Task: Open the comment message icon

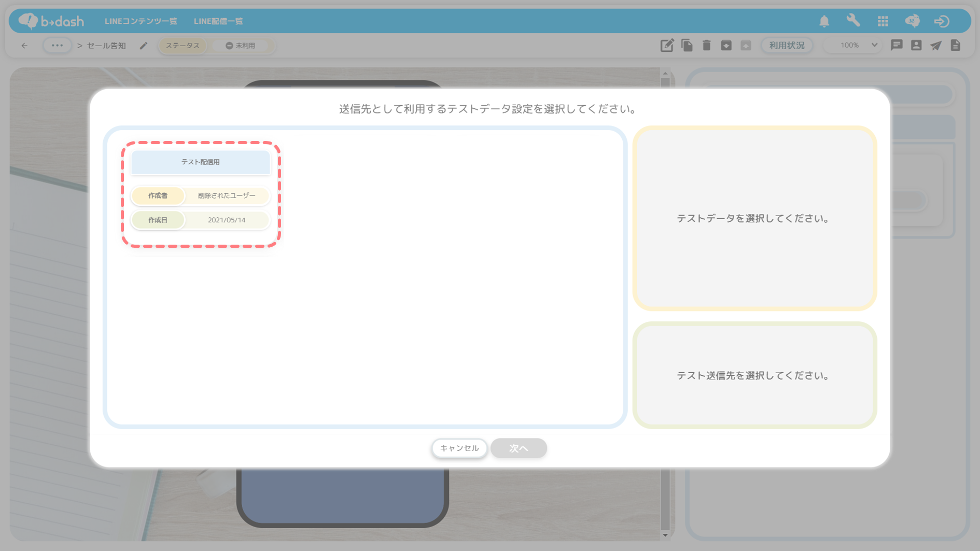Action: (897, 46)
